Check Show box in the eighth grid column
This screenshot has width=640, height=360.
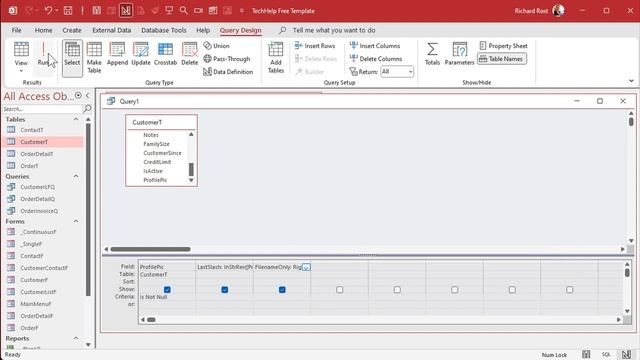569,290
